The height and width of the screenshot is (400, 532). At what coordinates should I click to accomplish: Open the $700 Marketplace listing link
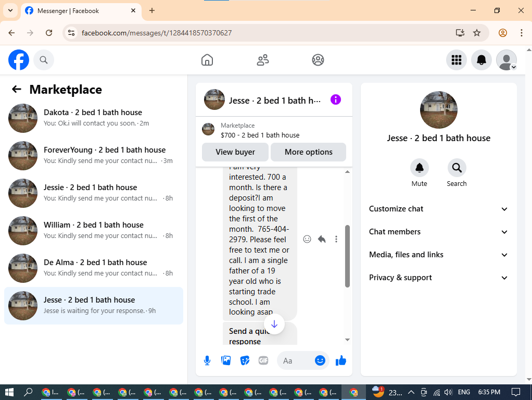click(x=260, y=135)
